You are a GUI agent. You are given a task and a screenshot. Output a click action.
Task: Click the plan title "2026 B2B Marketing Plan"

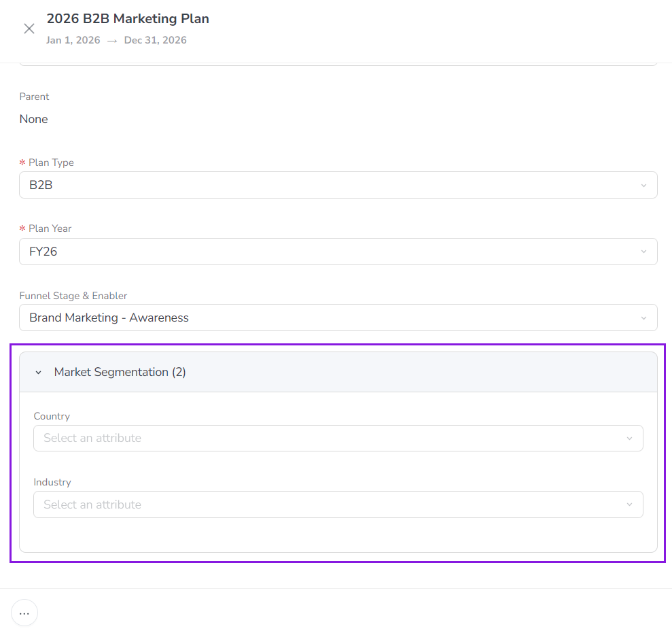[128, 19]
